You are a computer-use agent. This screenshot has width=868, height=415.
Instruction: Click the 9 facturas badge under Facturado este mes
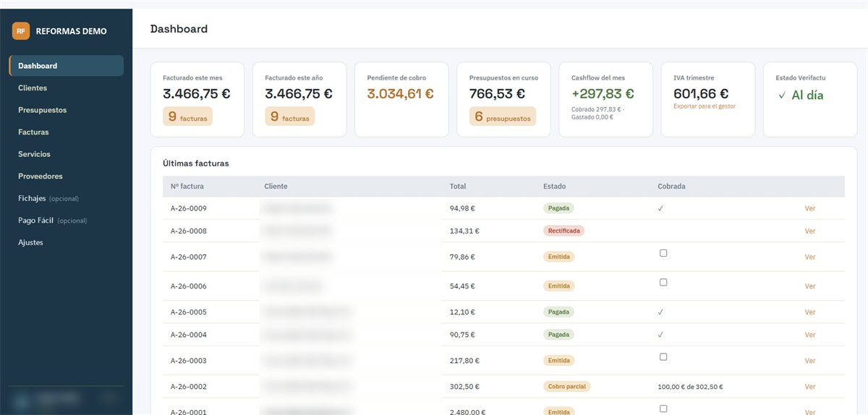tap(188, 116)
